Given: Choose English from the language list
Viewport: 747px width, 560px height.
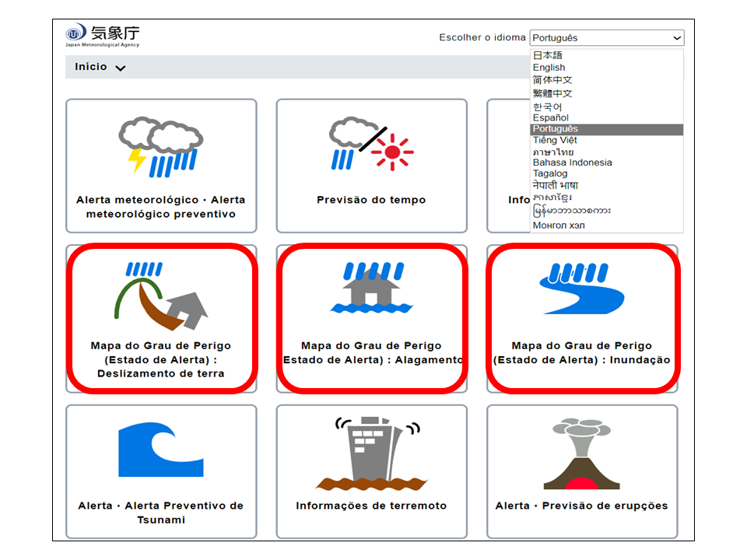Looking at the screenshot, I should [x=549, y=68].
